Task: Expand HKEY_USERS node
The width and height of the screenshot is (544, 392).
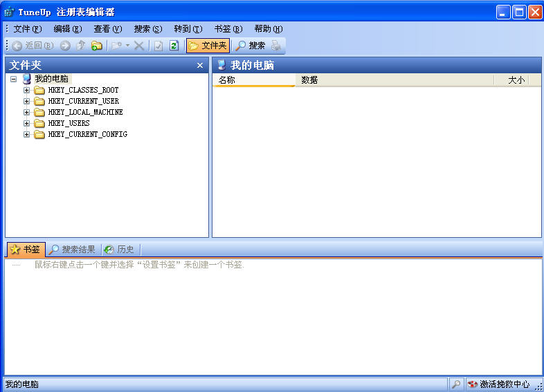Action: pyautogui.click(x=26, y=123)
